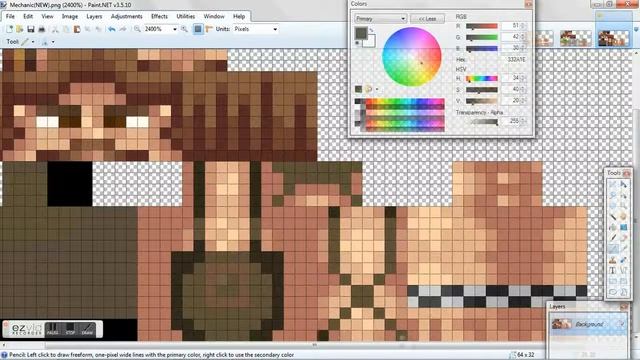This screenshot has height=360, width=640.
Task: Open the Tool chooser dropdown arrow
Action: click(x=33, y=42)
